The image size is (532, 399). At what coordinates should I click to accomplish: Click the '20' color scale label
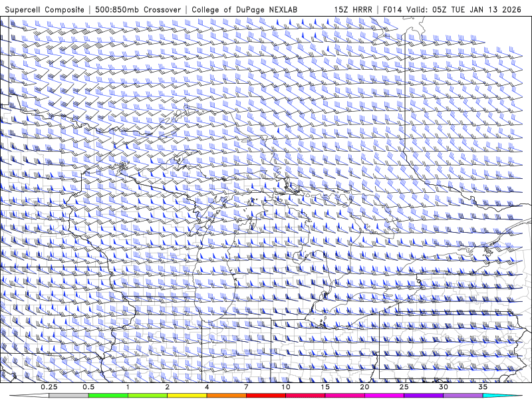pyautogui.click(x=364, y=387)
